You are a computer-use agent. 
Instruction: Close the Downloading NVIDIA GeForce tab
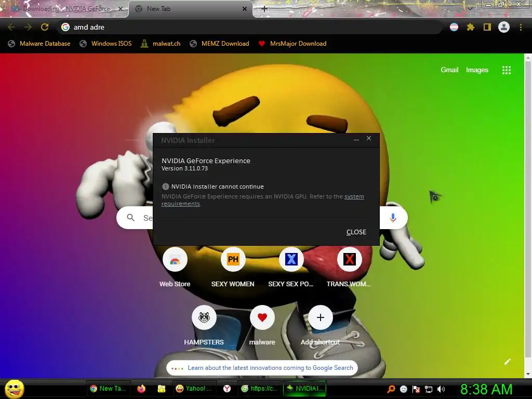pyautogui.click(x=121, y=9)
